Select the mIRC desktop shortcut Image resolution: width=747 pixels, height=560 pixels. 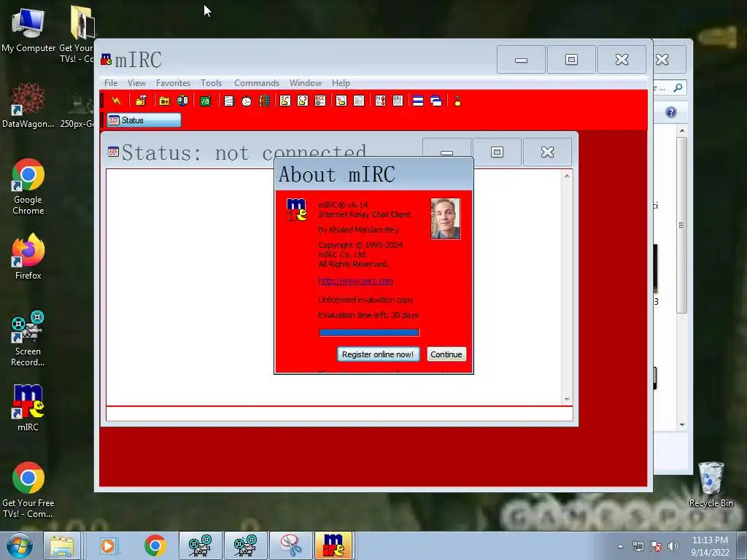click(x=28, y=408)
